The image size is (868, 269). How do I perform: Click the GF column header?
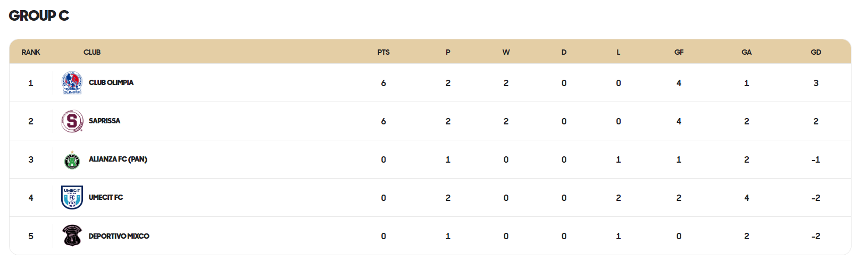click(679, 52)
